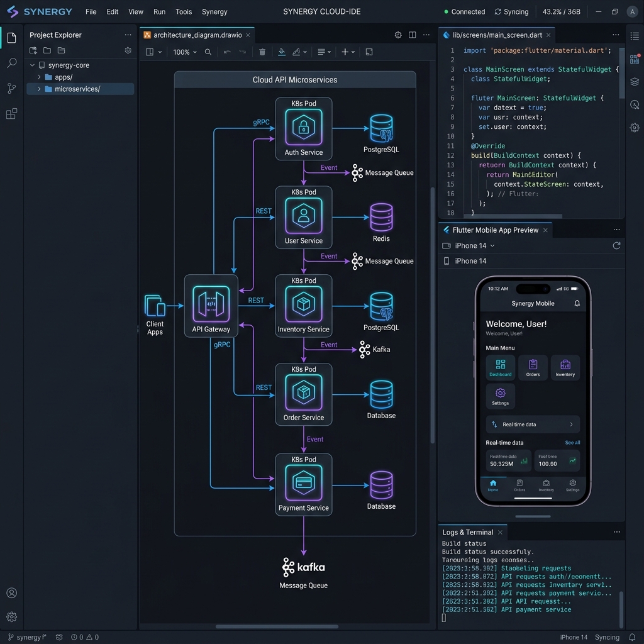This screenshot has height=644, width=644.
Task: Refresh the Flutter mobile preview
Action: (616, 246)
